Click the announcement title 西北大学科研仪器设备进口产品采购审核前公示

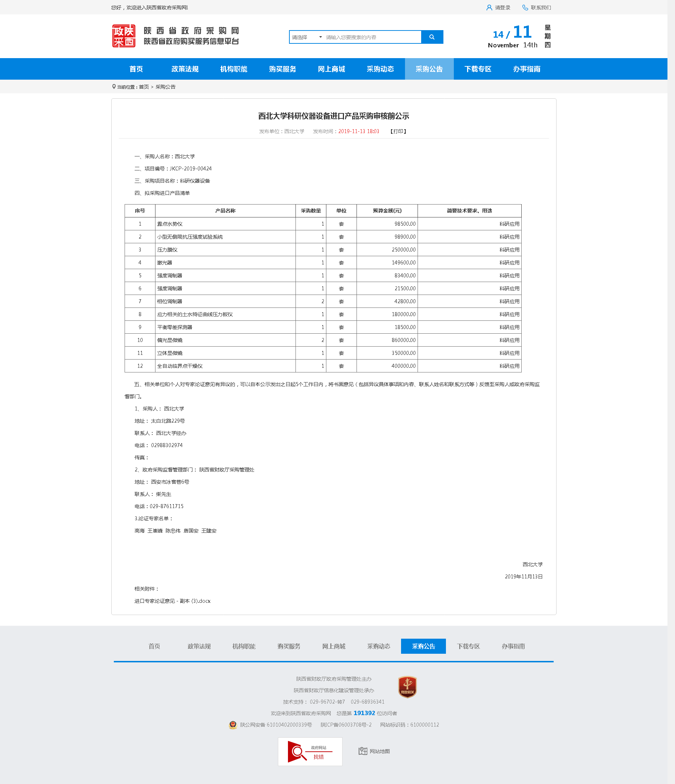[334, 116]
